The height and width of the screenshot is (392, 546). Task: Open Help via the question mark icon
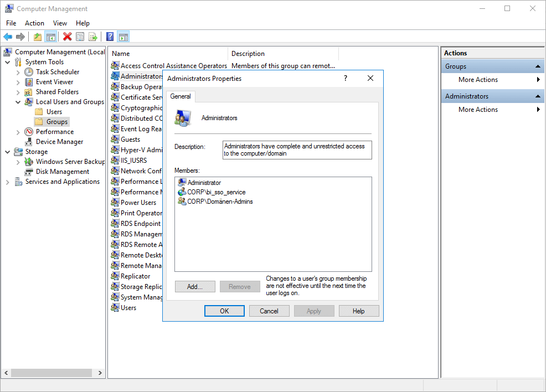click(x=109, y=37)
